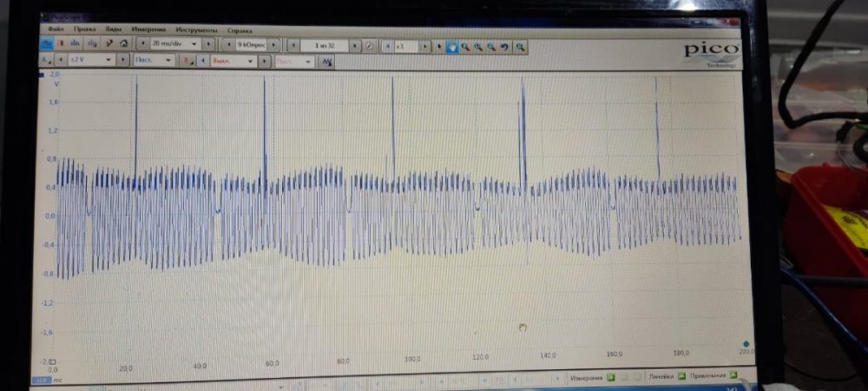
Task: Click the green icon beside Примечания
Action: pyautogui.click(x=733, y=375)
